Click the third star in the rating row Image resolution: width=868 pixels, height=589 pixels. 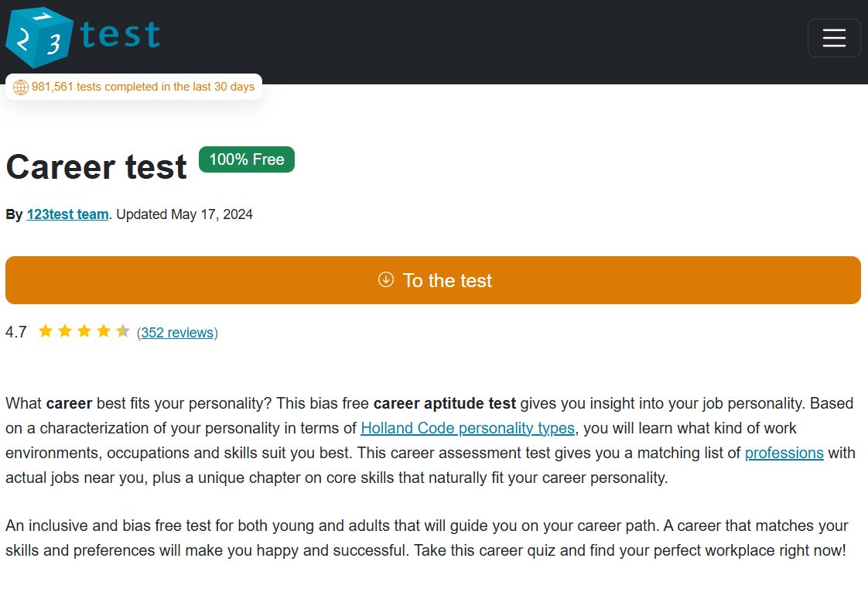click(x=84, y=331)
